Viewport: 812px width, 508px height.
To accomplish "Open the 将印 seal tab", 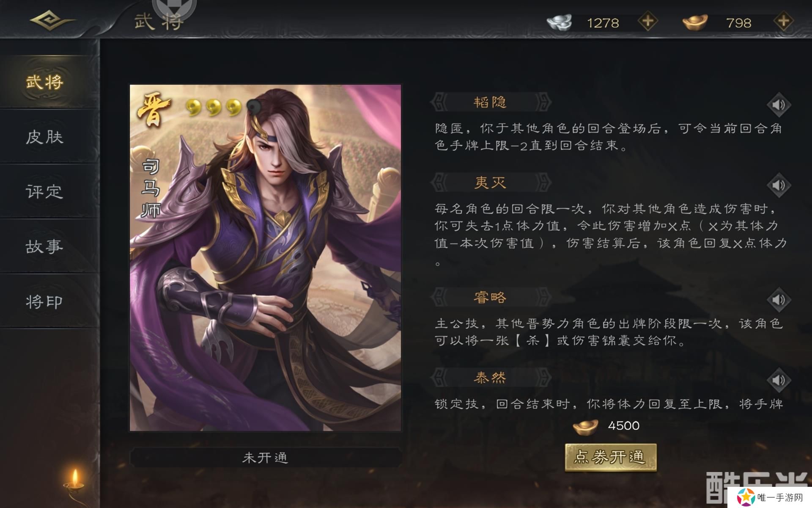I will tap(45, 302).
